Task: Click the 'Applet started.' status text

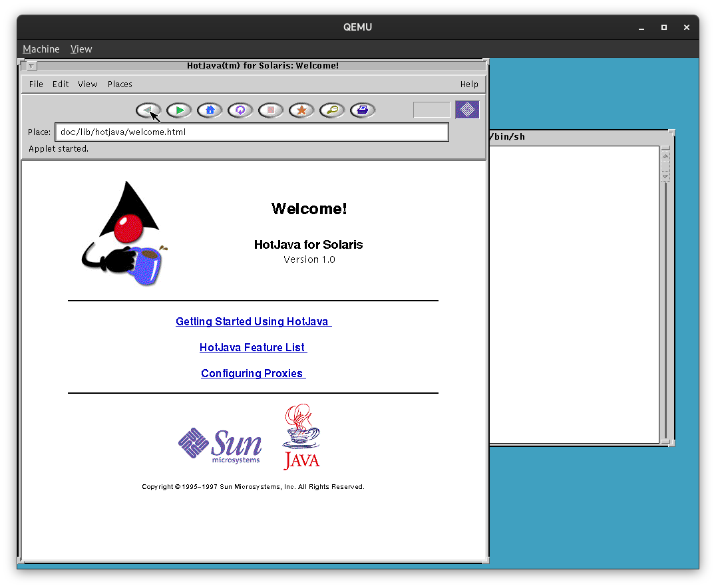Action: [59, 149]
